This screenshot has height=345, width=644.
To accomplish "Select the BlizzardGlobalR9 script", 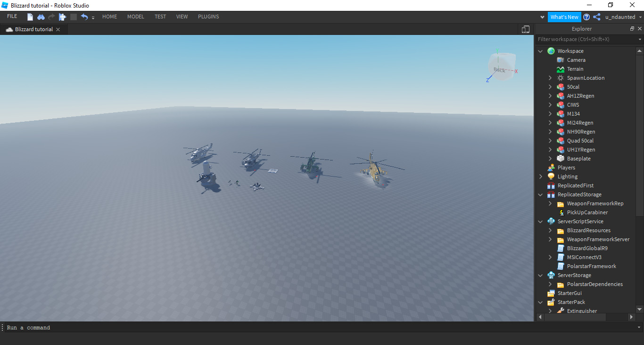I will [587, 248].
